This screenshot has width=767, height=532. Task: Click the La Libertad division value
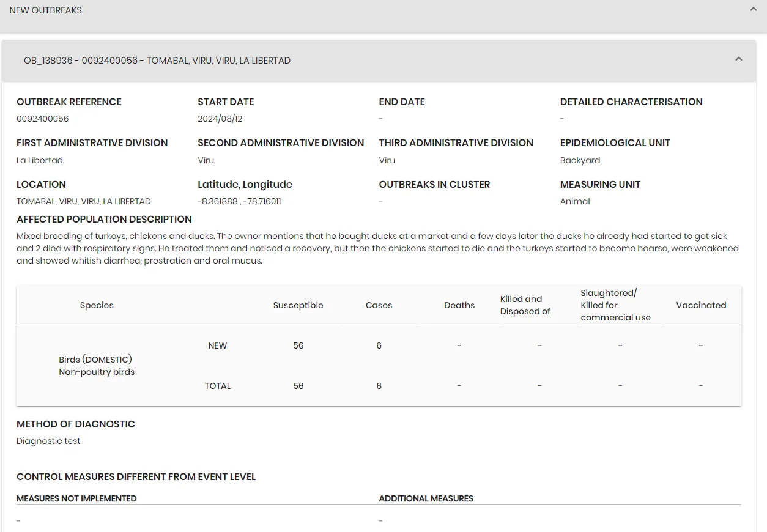click(40, 160)
